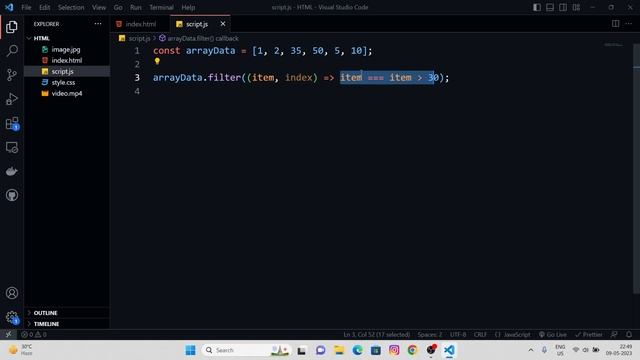
Task: Open the View menu
Action: (99, 7)
